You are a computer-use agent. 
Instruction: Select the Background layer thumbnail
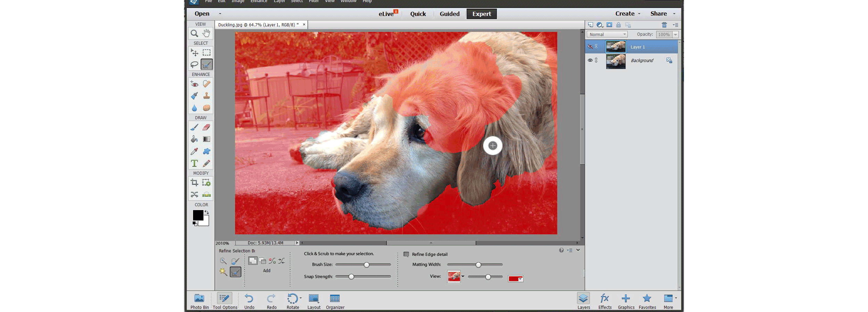(616, 61)
